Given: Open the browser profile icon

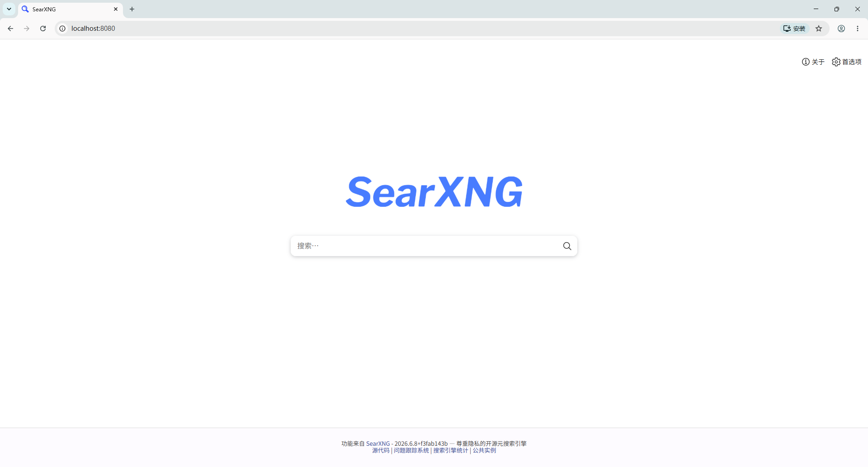Looking at the screenshot, I should [841, 29].
